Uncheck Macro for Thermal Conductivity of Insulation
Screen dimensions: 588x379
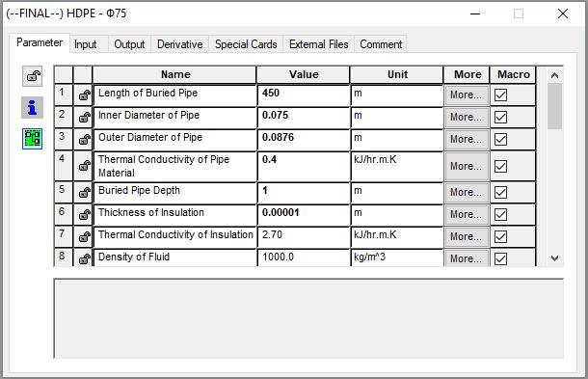(x=500, y=236)
